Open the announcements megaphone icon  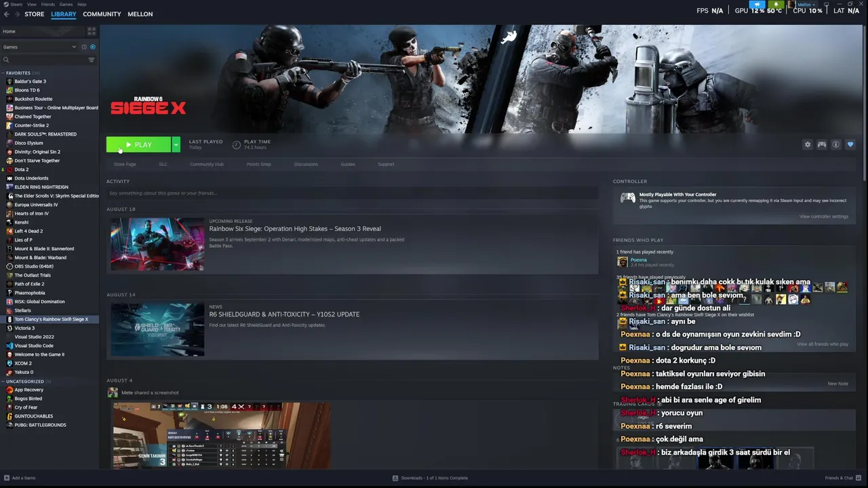757,5
